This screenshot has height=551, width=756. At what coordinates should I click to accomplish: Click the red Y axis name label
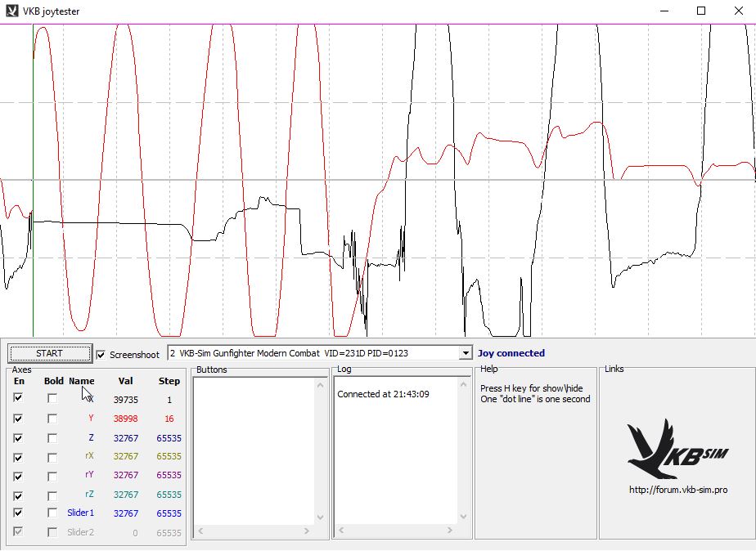tap(91, 419)
